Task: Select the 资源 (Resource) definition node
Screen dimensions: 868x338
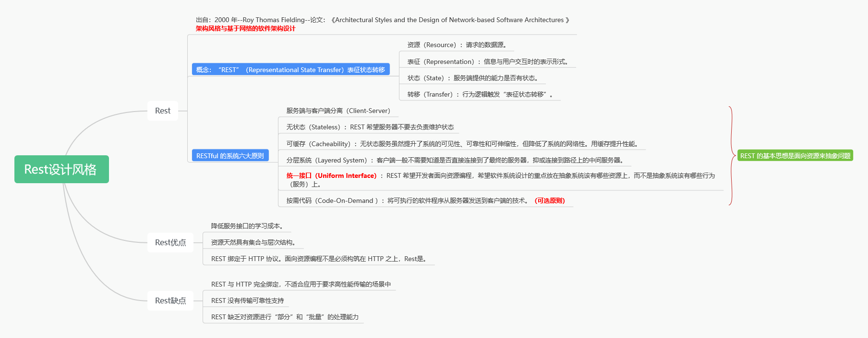Action: coord(457,45)
